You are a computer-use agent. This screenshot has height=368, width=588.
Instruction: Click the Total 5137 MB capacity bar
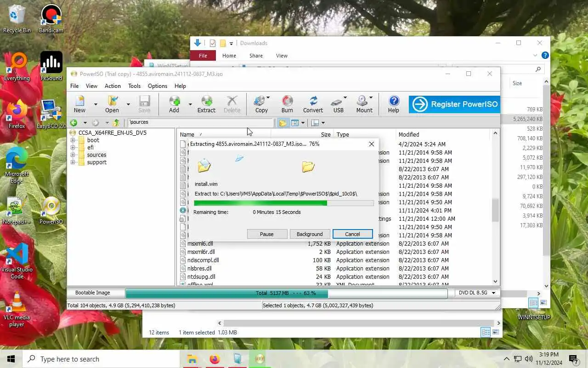[286, 293]
